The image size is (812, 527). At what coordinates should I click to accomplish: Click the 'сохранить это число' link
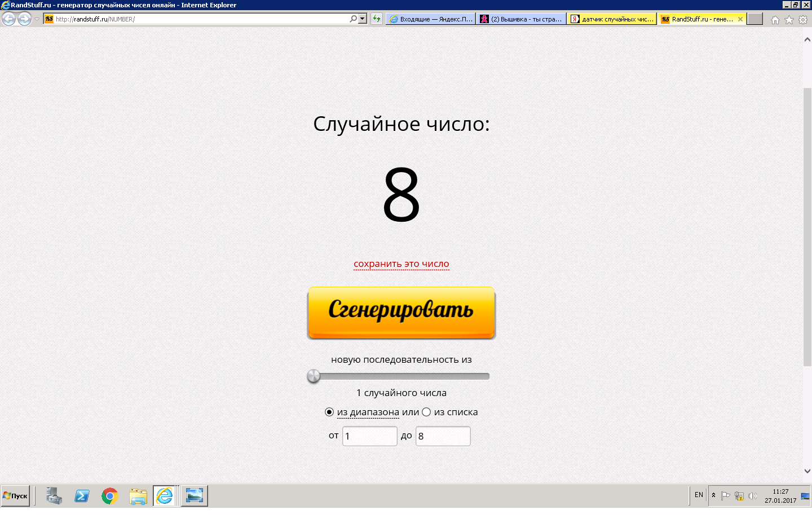click(x=401, y=263)
